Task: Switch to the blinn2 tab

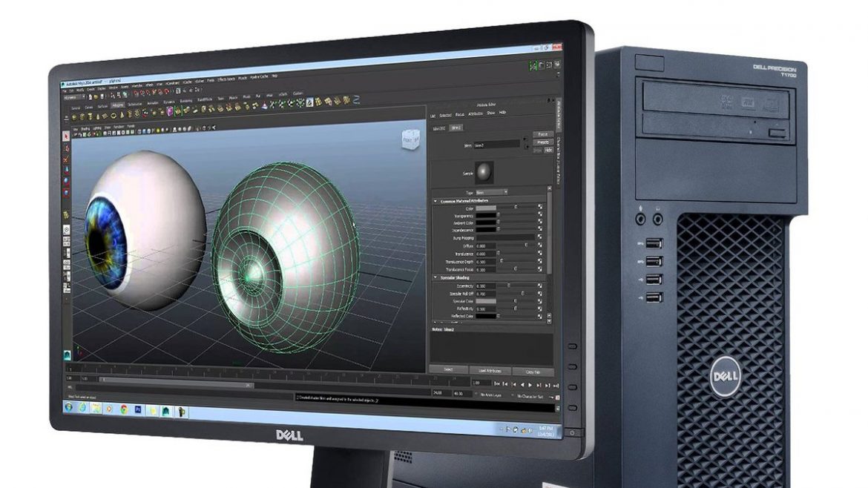Action: [x=456, y=128]
